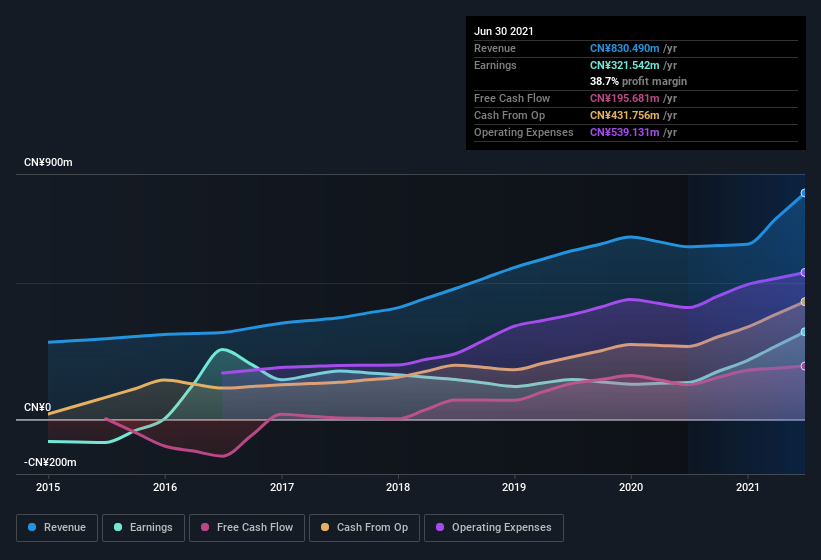Viewport: 821px width, 560px height.
Task: Click the 2021 x-axis year label
Action: [x=747, y=487]
